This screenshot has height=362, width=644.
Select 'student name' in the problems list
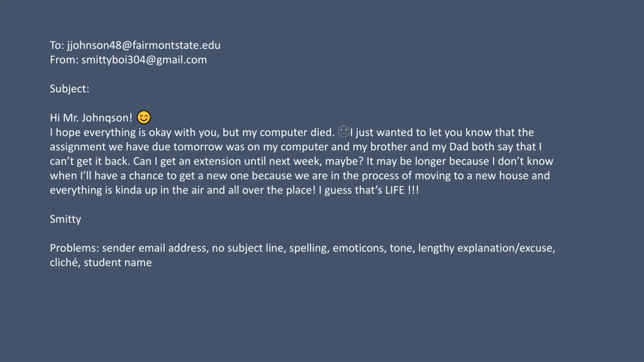point(118,263)
